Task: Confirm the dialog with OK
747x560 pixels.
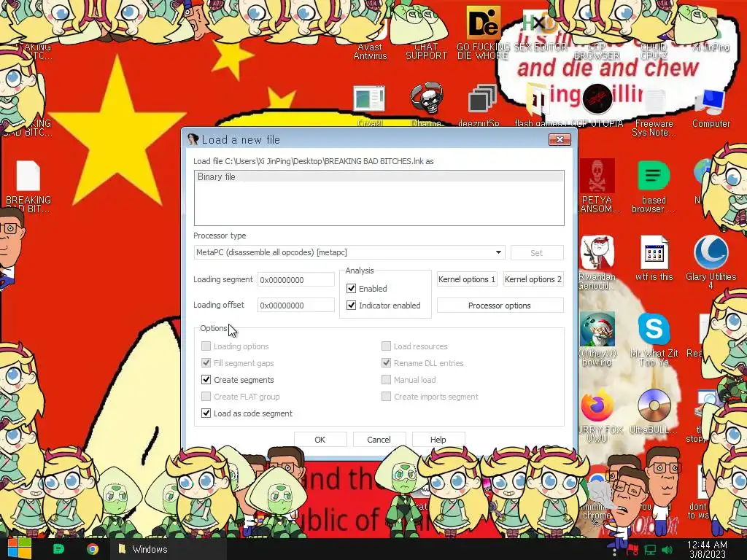Action: coord(320,440)
